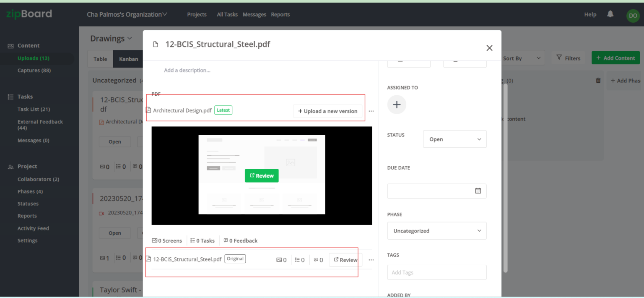Open Activity Feed from the sidebar
The image size is (644, 298).
34,228
